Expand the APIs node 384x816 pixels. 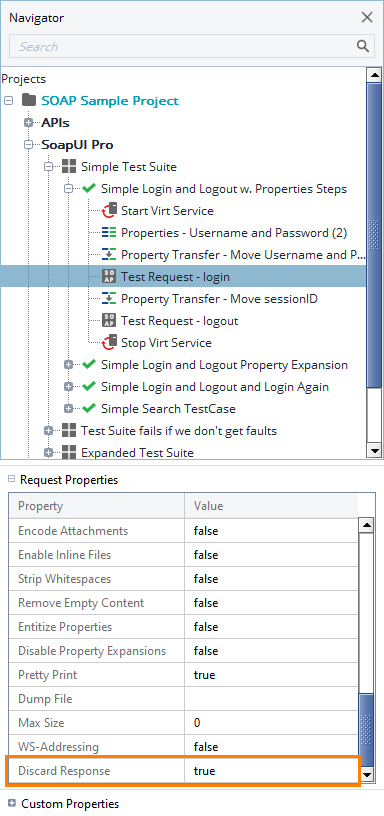tap(29, 123)
